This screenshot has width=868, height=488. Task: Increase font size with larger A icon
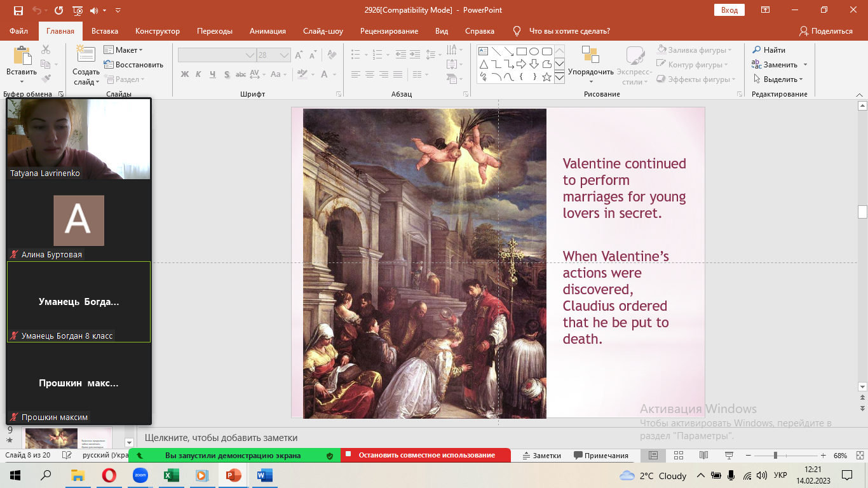[298, 55]
